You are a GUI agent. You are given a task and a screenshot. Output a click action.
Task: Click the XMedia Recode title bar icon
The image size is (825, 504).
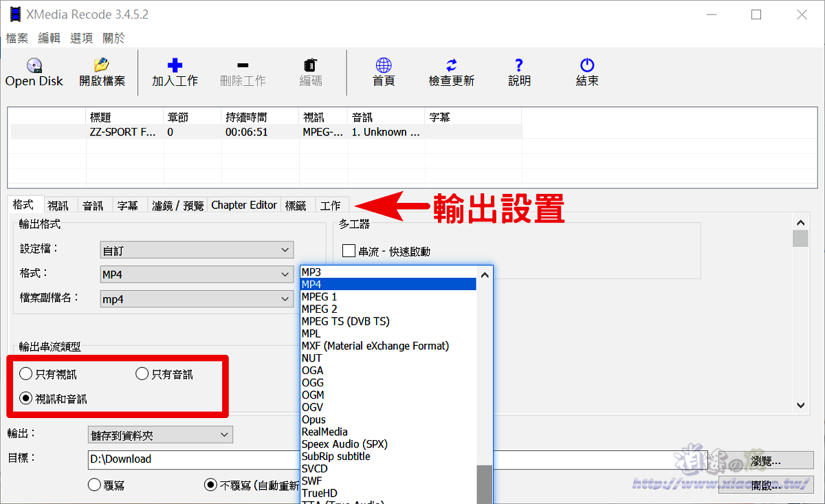[x=15, y=14]
